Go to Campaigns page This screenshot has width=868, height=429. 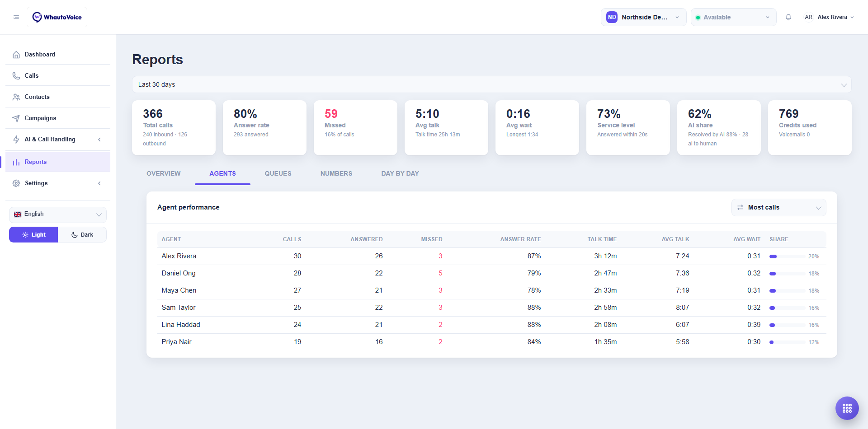tap(58, 118)
